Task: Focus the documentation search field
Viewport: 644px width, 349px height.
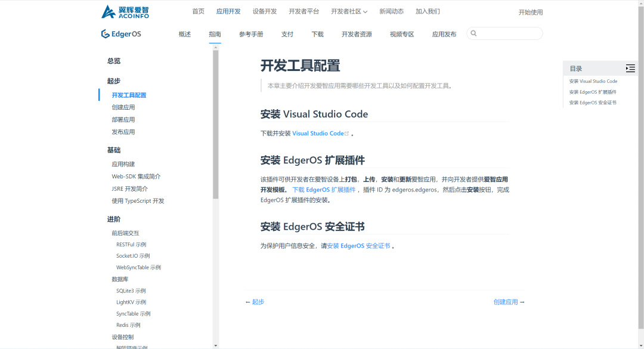Action: point(505,33)
